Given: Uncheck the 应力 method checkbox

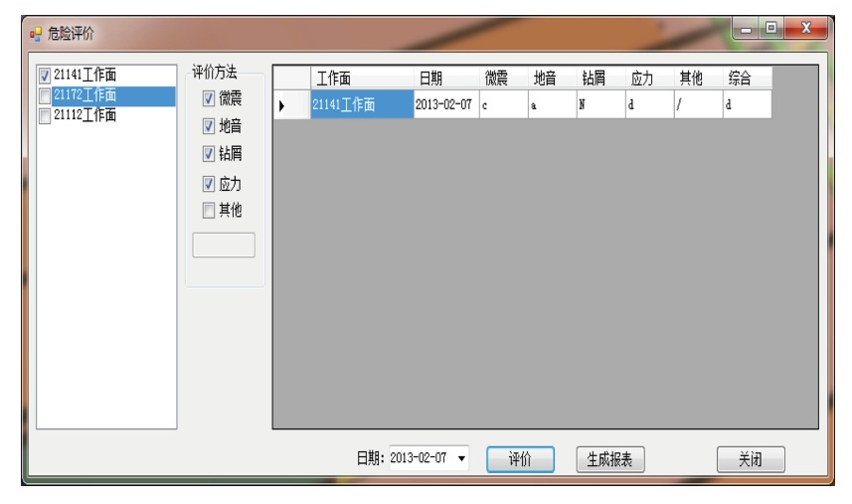Looking at the screenshot, I should tap(209, 183).
